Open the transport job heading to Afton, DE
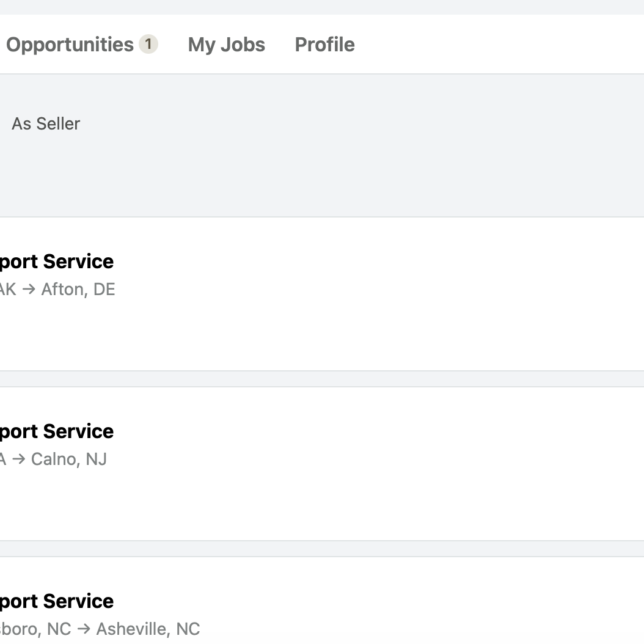Image resolution: width=644 pixels, height=644 pixels. pos(57,262)
